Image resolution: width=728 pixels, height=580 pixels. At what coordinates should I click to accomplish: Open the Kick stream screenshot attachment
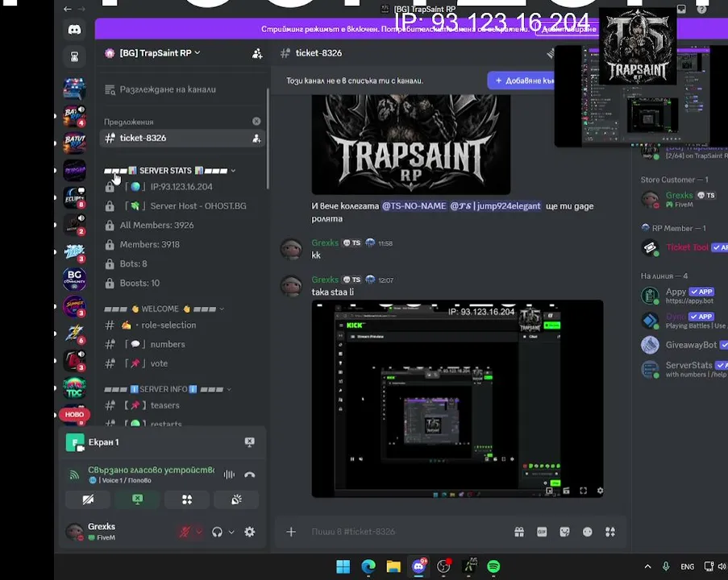457,399
